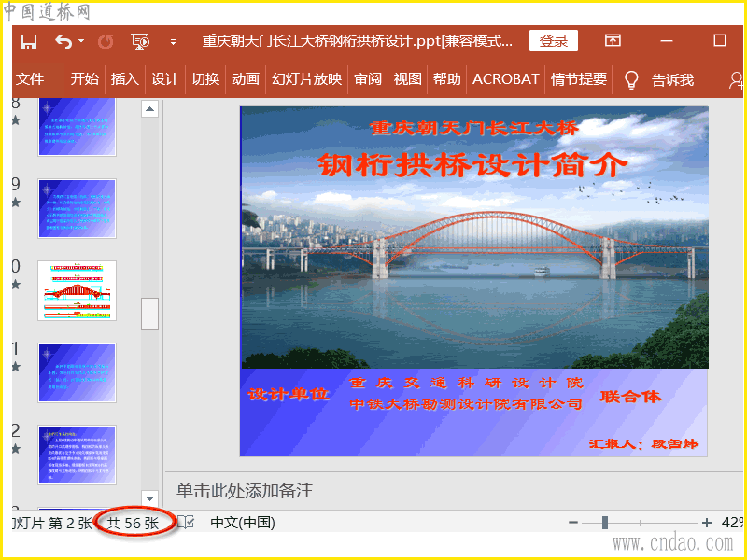Open the 审阅 review tab
The width and height of the screenshot is (747, 560).
point(368,79)
